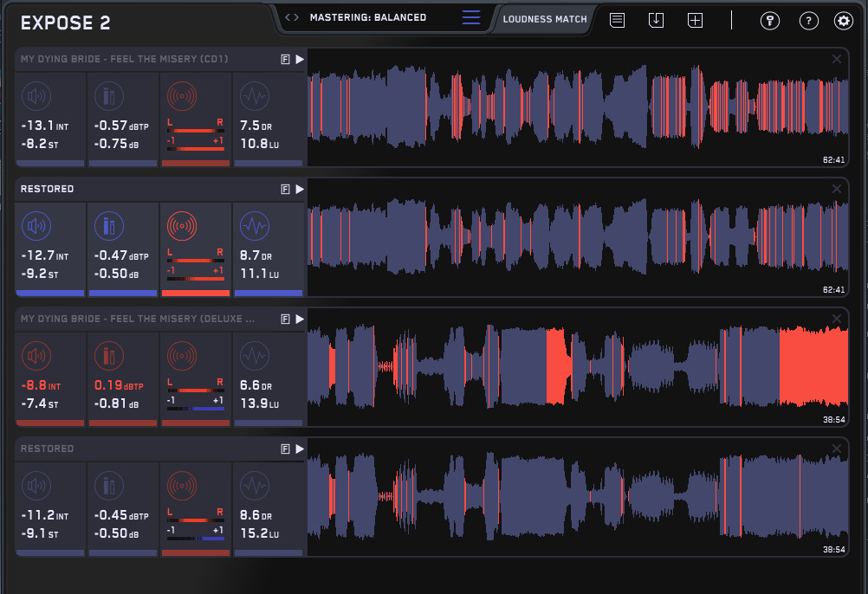Remove the Feel The Misery (CD1) track
Viewport: 868px width, 594px height.
tap(836, 59)
